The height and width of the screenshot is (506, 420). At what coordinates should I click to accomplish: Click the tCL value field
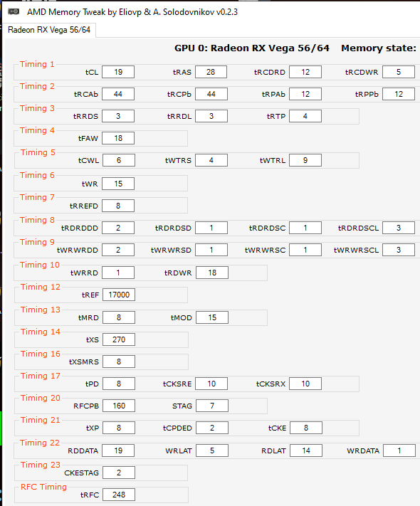[x=118, y=72]
